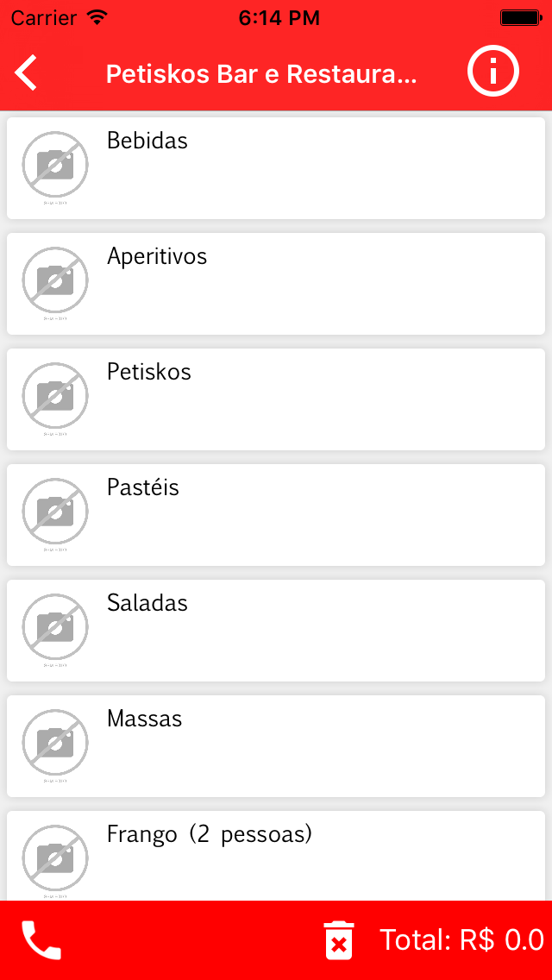Tap the phone call icon
Viewport: 552px width, 980px height.
pyautogui.click(x=41, y=940)
